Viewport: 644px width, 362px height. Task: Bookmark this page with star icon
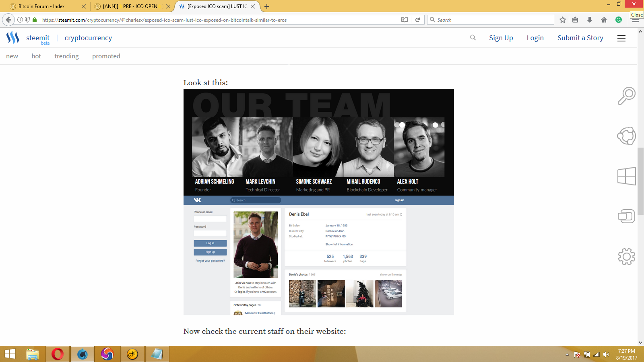563,20
